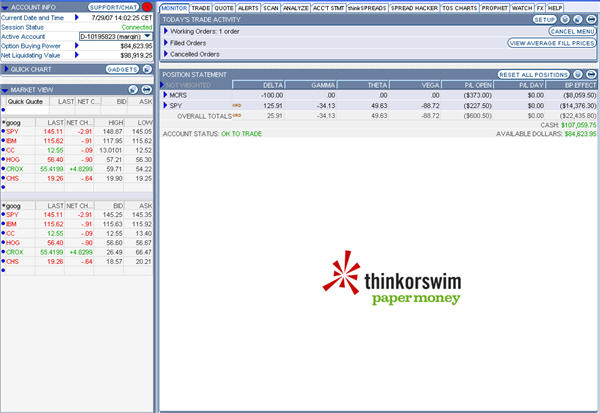Click the Support/Chat button

coord(112,6)
